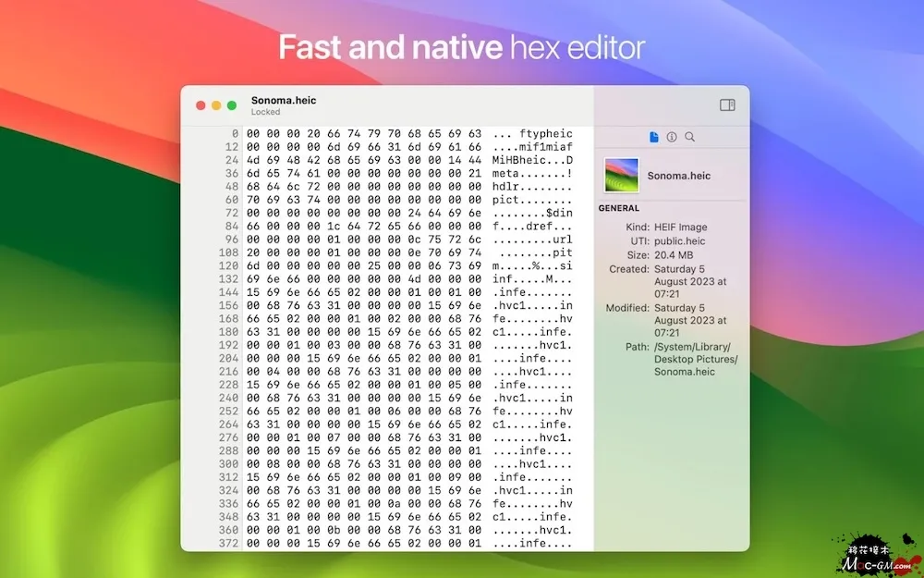Click offset number 216 in the gutter

(228, 372)
